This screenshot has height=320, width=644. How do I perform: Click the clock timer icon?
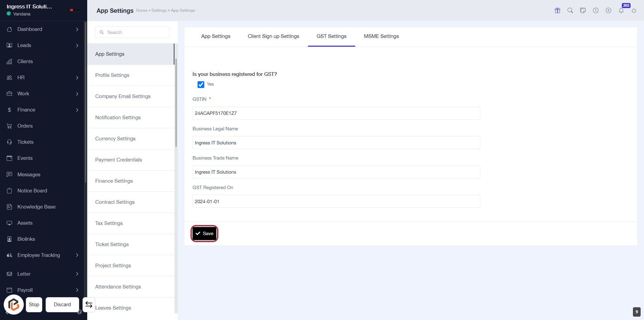[596, 10]
